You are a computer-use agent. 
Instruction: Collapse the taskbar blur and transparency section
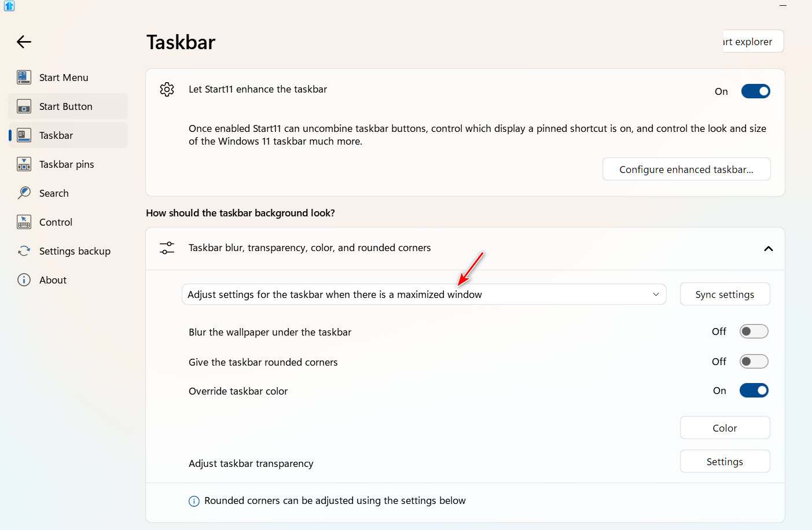coord(768,249)
